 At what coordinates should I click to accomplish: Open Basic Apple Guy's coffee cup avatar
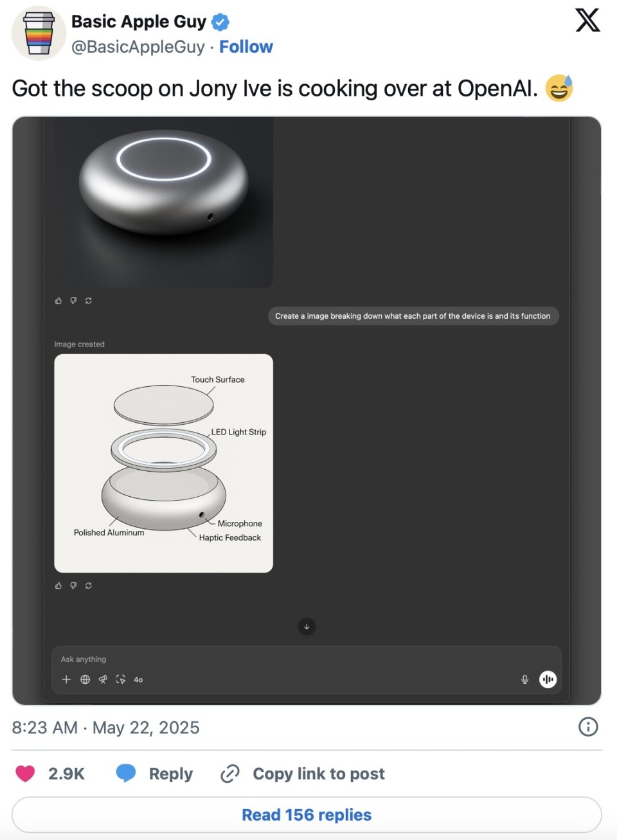(39, 33)
